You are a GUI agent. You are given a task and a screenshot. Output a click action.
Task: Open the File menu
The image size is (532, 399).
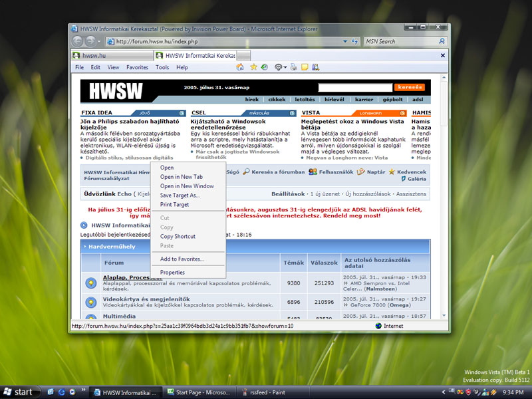[79, 67]
